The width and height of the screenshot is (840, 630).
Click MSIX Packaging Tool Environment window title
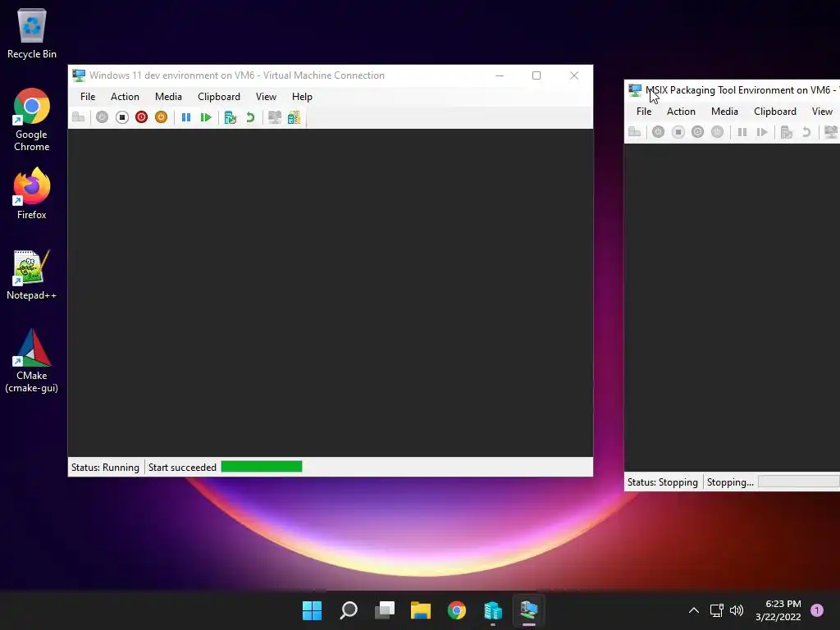pyautogui.click(x=742, y=90)
